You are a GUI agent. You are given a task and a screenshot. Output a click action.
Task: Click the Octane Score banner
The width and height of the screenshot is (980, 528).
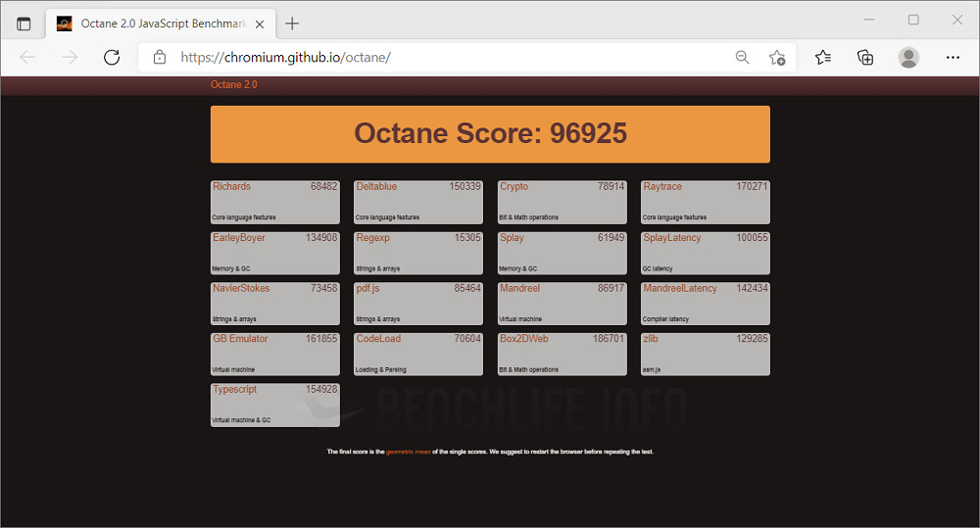click(x=490, y=134)
